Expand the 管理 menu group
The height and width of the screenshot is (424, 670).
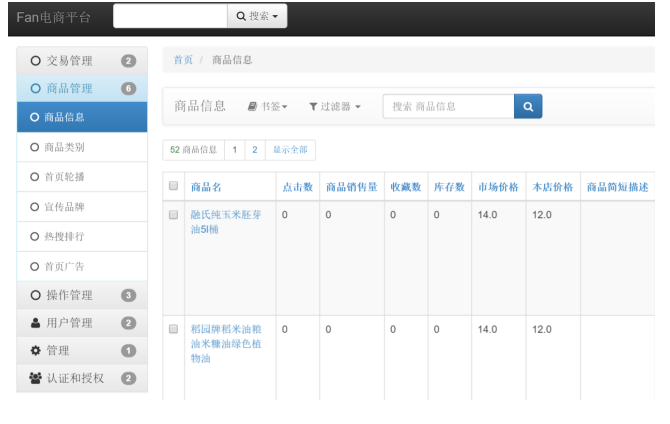(82, 350)
